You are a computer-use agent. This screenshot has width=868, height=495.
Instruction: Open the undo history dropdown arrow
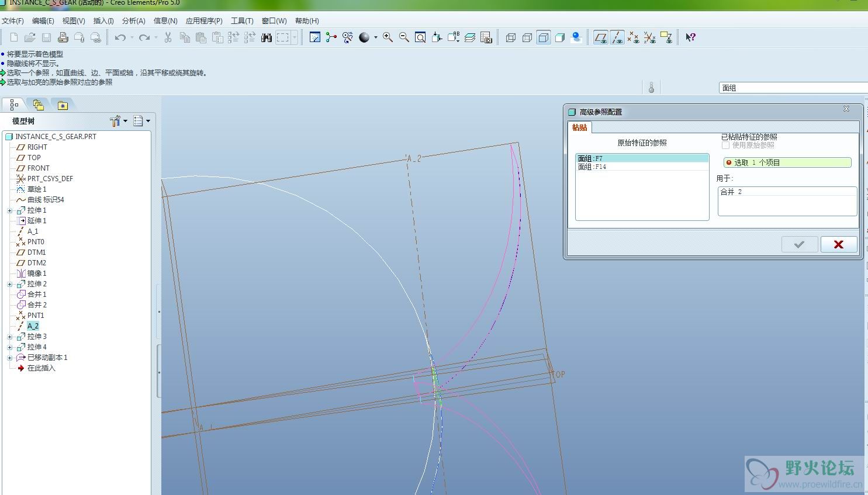coord(132,37)
